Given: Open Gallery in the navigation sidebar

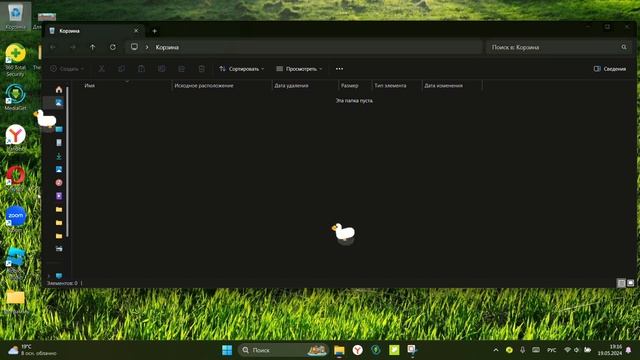Looking at the screenshot, I should [59, 102].
